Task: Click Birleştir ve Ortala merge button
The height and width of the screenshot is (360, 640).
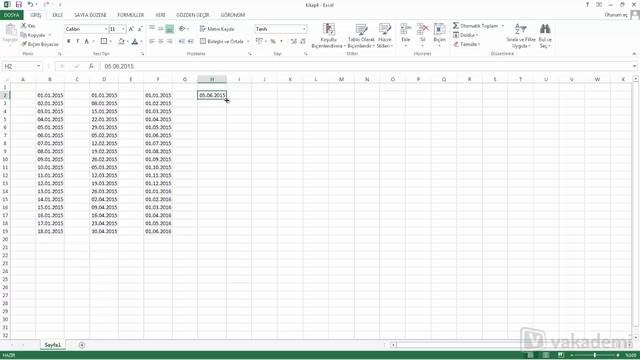Action: click(x=222, y=41)
